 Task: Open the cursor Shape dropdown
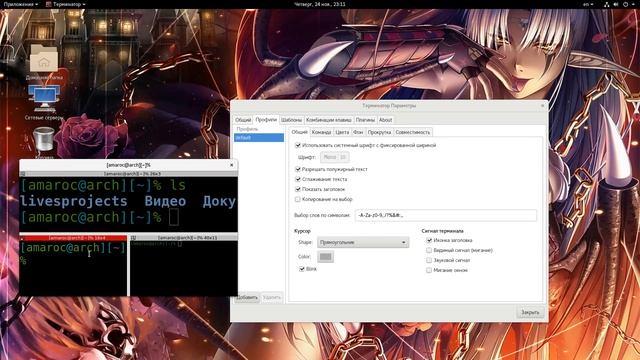pyautogui.click(x=363, y=242)
